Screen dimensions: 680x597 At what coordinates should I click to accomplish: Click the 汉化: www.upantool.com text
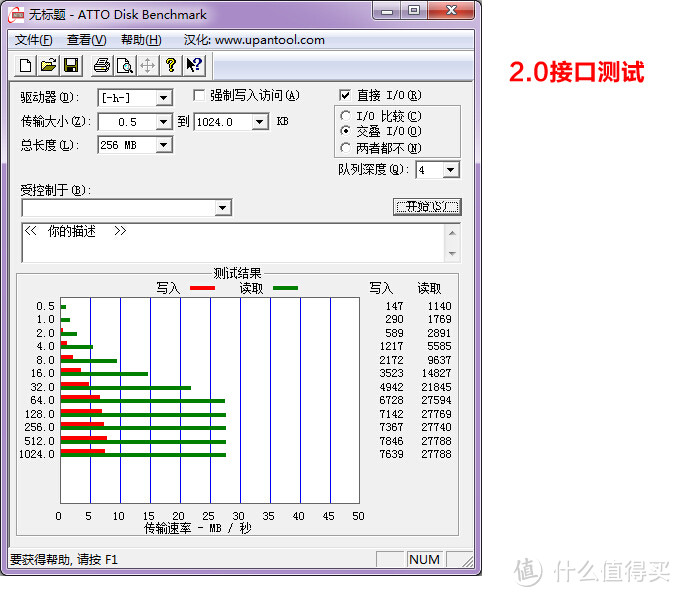pyautogui.click(x=254, y=40)
